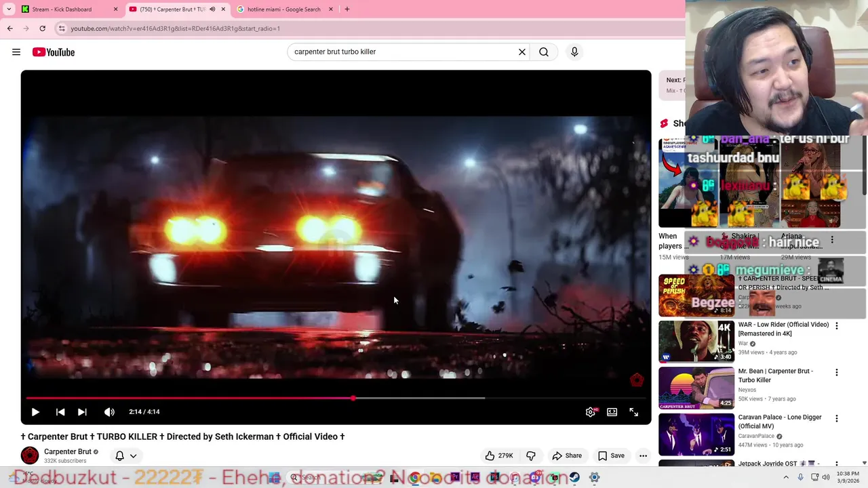The image size is (868, 488).
Task: Open the YouTube guide hamburger menu
Action: 16,52
